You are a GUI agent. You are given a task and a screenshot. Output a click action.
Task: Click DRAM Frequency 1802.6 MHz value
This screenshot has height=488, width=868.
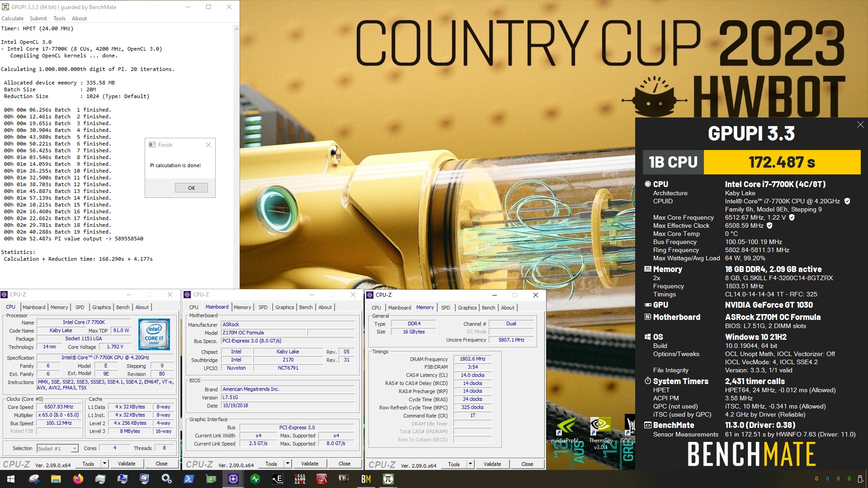(472, 359)
